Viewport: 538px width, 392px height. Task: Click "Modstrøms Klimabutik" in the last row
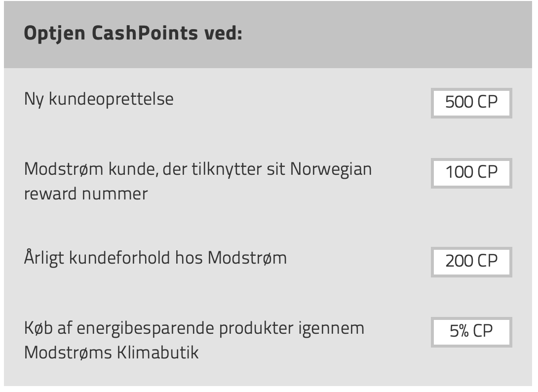[x=111, y=353]
